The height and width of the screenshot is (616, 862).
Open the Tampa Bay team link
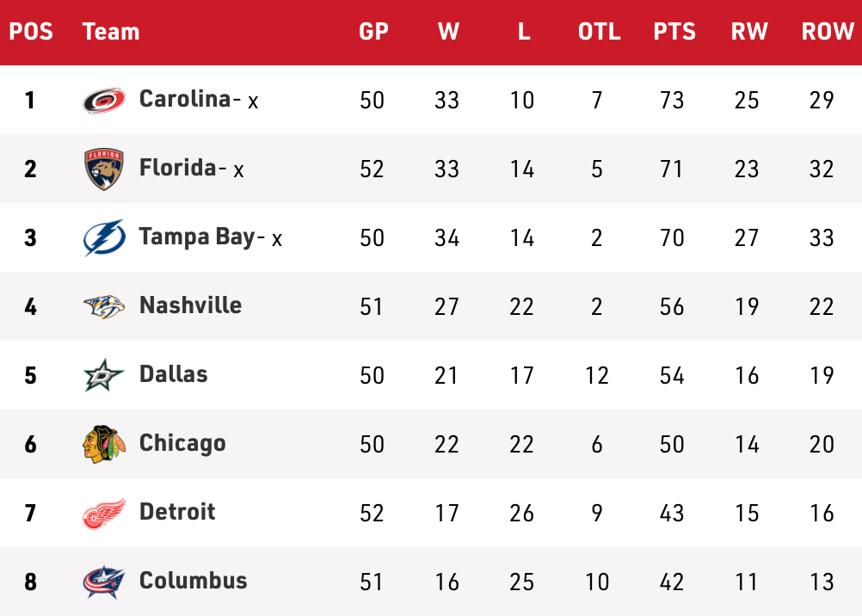197,237
